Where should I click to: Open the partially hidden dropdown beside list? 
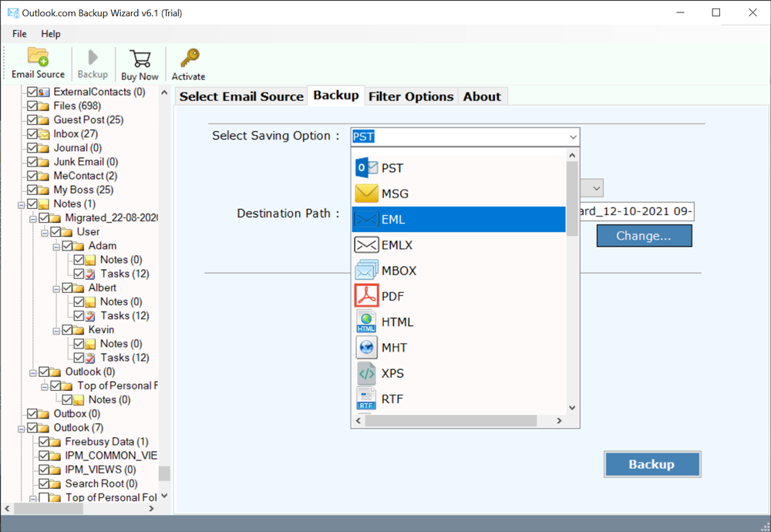(x=592, y=188)
